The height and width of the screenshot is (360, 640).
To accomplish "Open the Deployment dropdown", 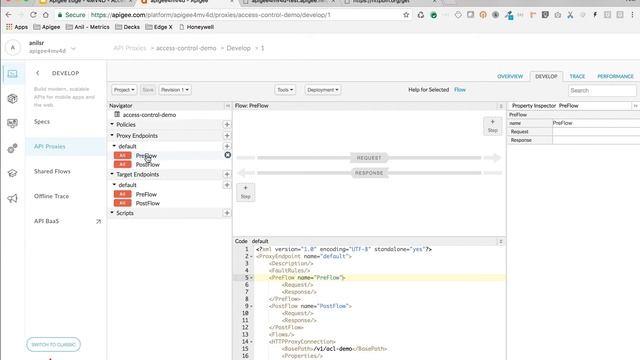I will point(322,90).
